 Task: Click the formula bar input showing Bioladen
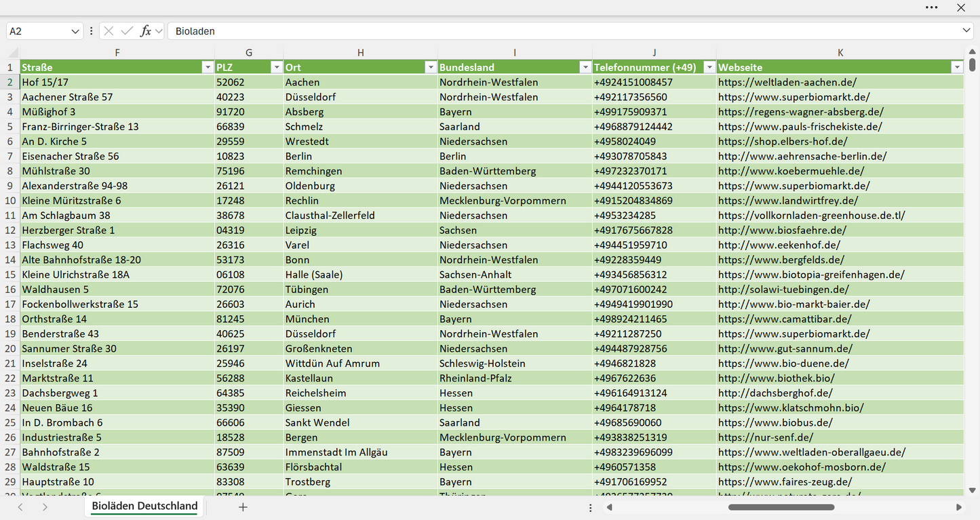tap(563, 31)
